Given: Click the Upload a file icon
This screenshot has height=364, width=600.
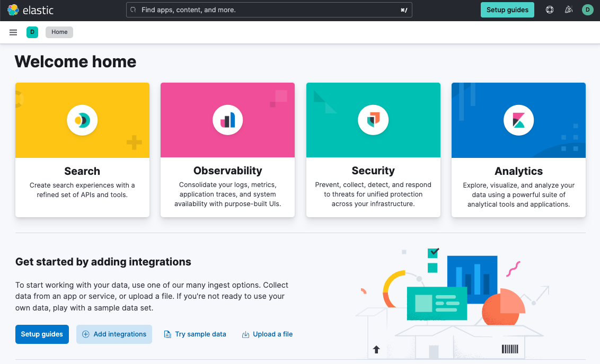Looking at the screenshot, I should (245, 334).
